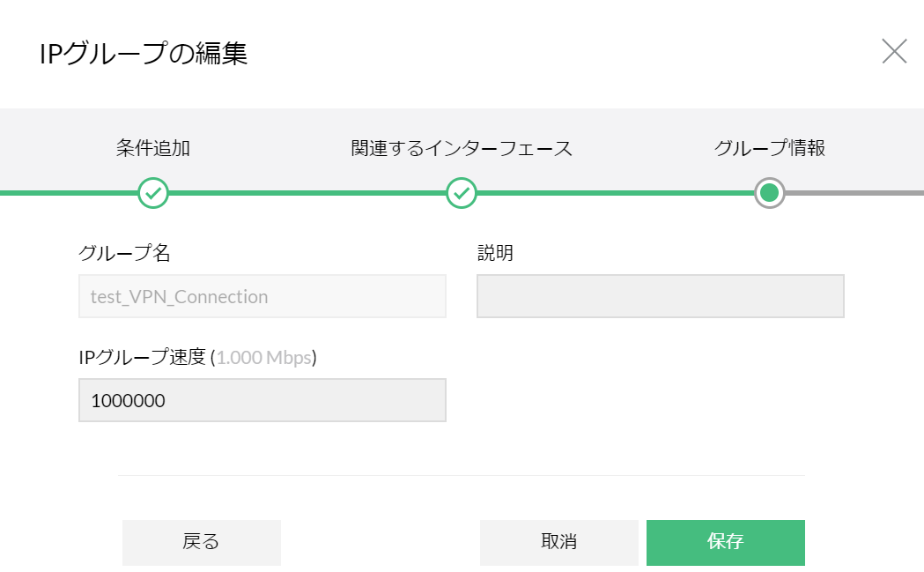Go to the 条件追加 step label
This screenshot has width=924, height=572.
(153, 148)
